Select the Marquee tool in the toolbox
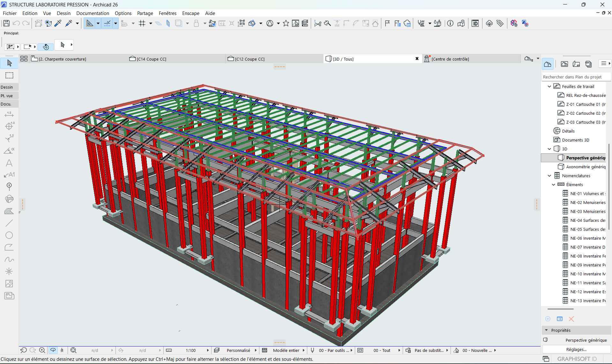This screenshot has width=612, height=364. [9, 76]
